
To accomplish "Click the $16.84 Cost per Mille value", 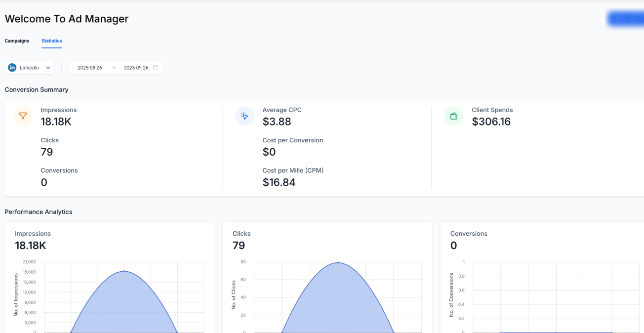I will 279,182.
